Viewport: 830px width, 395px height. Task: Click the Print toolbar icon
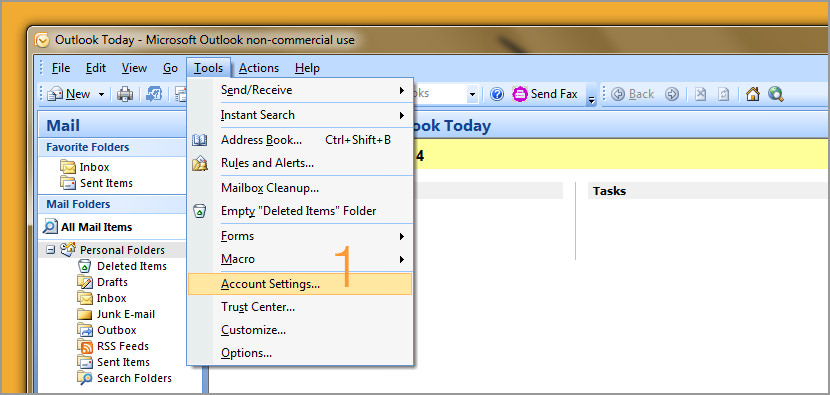coord(125,94)
